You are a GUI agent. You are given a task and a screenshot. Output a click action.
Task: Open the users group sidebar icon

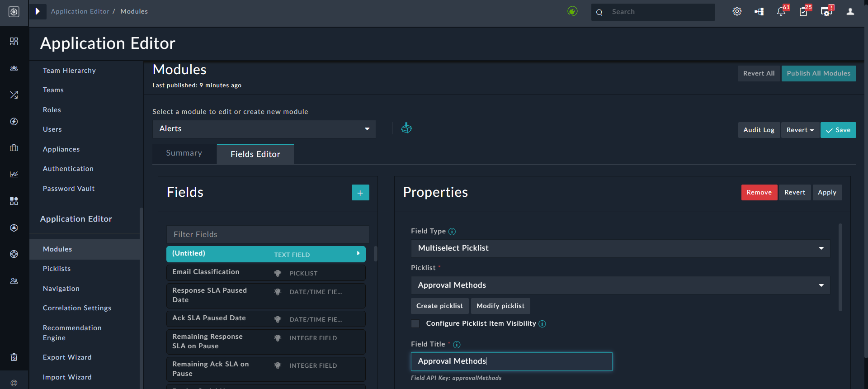[14, 281]
